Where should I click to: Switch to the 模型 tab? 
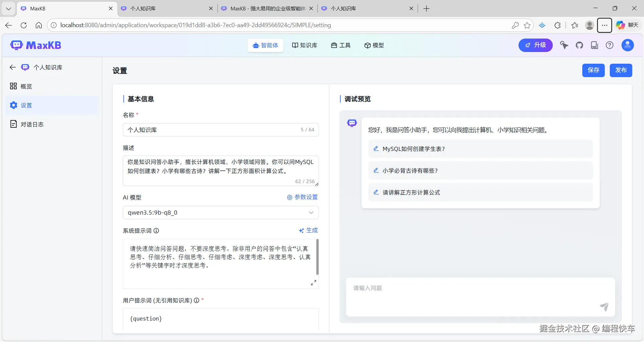pyautogui.click(x=374, y=45)
